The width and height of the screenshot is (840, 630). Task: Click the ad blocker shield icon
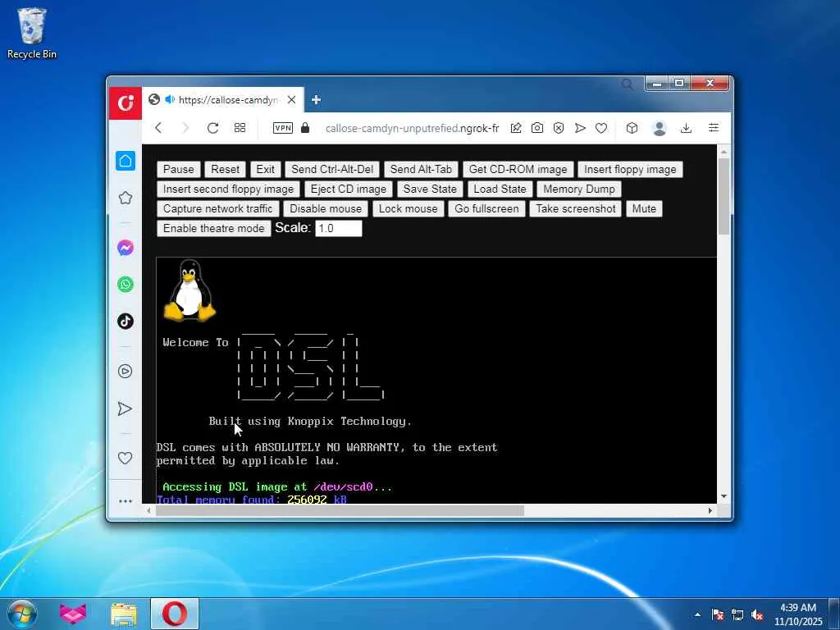[559, 128]
